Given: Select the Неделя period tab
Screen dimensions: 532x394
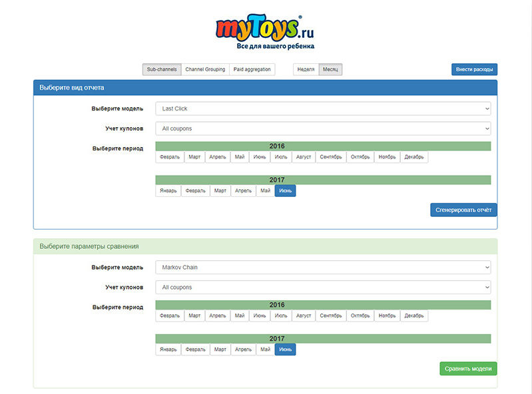Looking at the screenshot, I should pos(306,69).
